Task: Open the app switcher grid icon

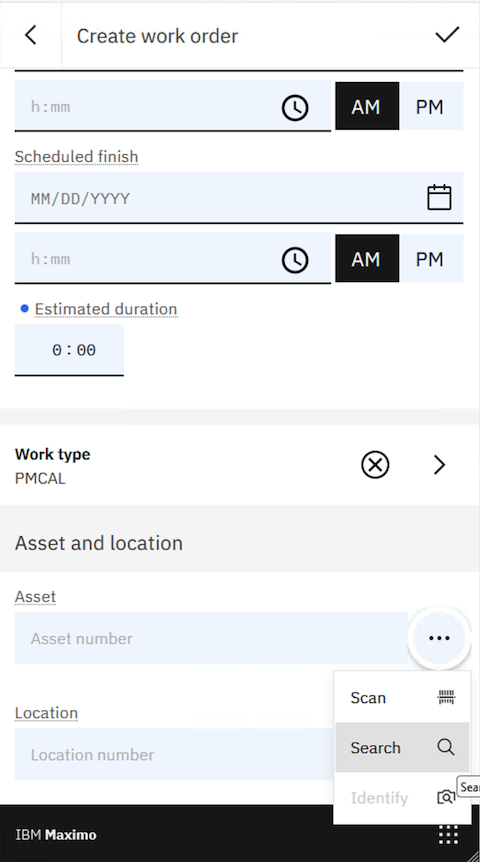Action: coord(448,835)
